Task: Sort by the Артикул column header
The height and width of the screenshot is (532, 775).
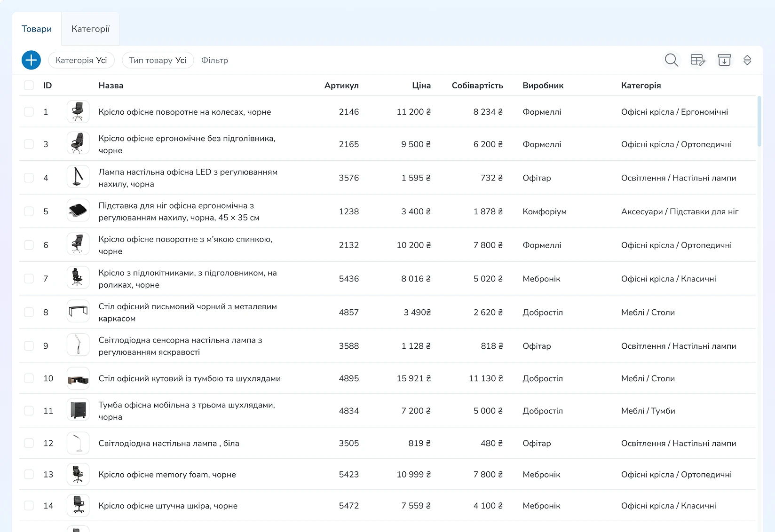Action: click(x=341, y=86)
